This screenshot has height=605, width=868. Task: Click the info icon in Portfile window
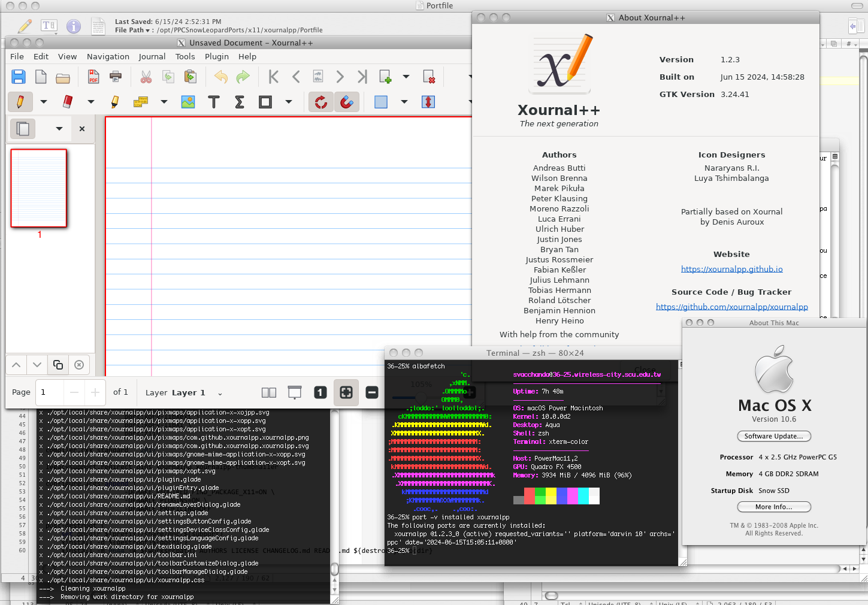(74, 26)
